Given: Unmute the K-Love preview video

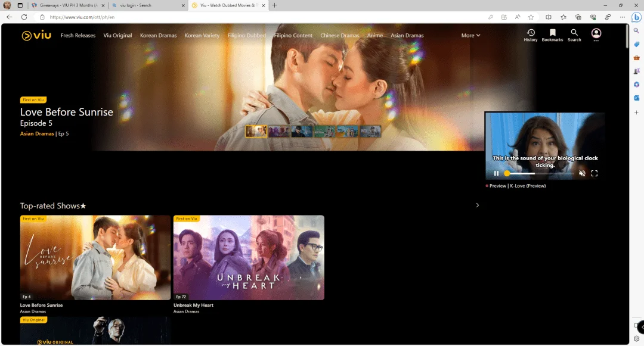Looking at the screenshot, I should [582, 173].
